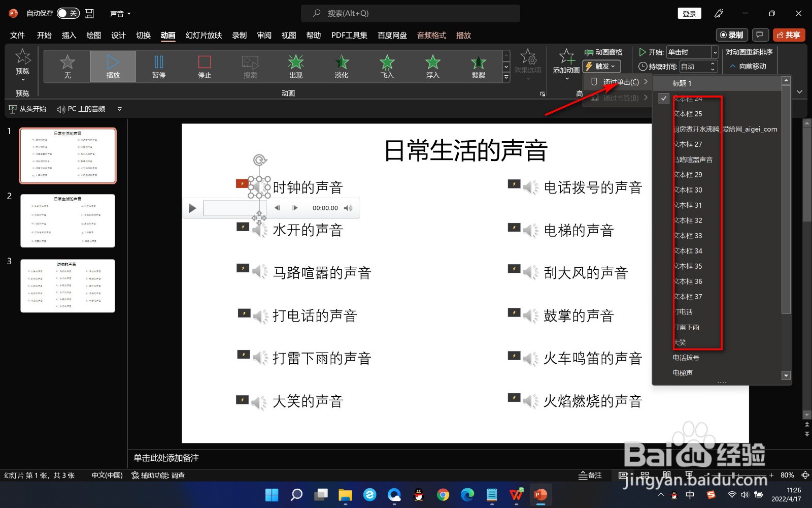Open the 声音 file name dropdown
The width and height of the screenshot is (812, 508).
pyautogui.click(x=120, y=14)
